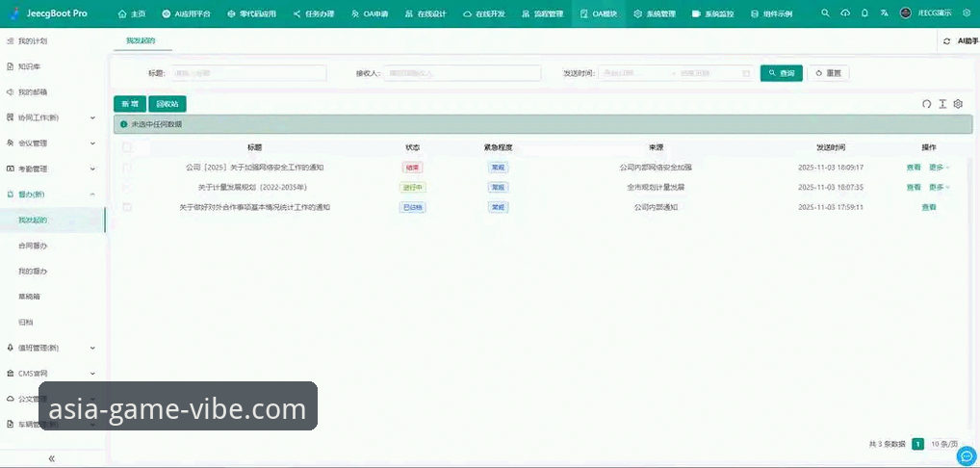The image size is (980, 468).
Task: Click the 已归档 status tag
Action: pos(412,207)
